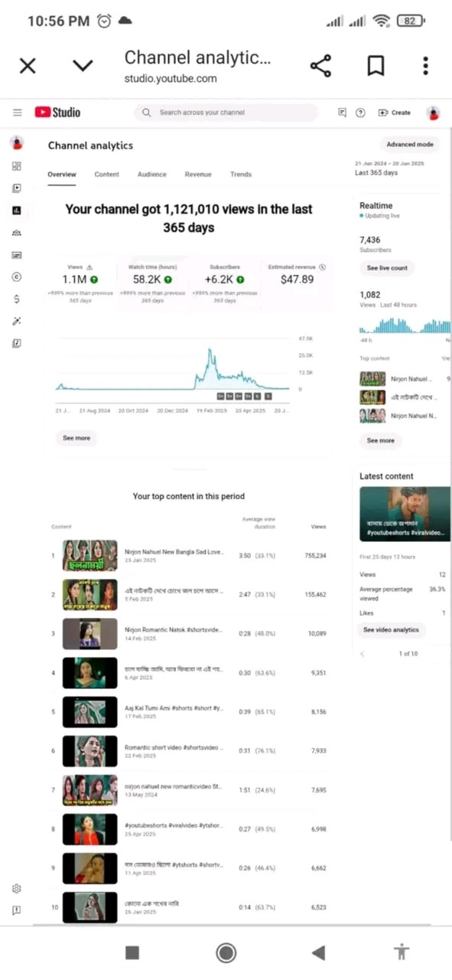Open thumbnail of video with 155,462 views
This screenshot has height=980, width=452.
tap(89, 595)
